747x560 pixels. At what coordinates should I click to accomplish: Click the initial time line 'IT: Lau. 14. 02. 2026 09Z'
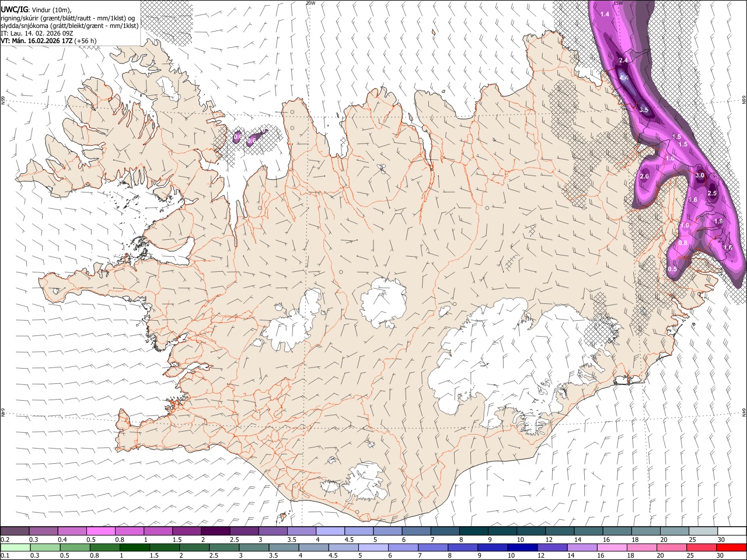tap(37, 33)
